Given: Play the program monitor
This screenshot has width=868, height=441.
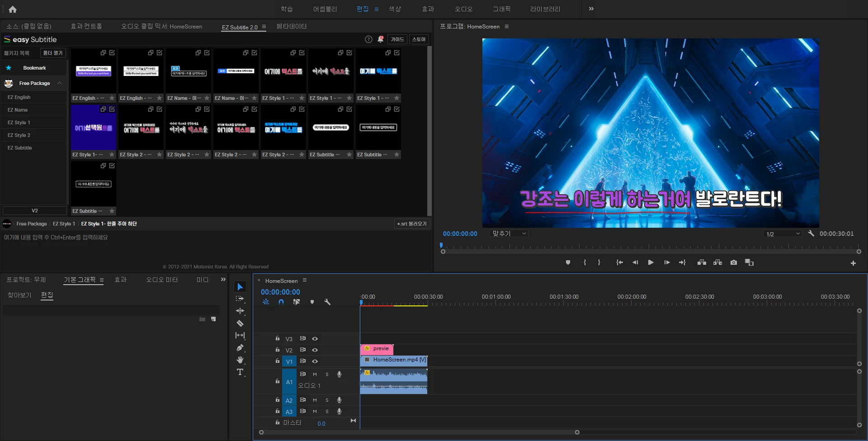Looking at the screenshot, I should 651,263.
